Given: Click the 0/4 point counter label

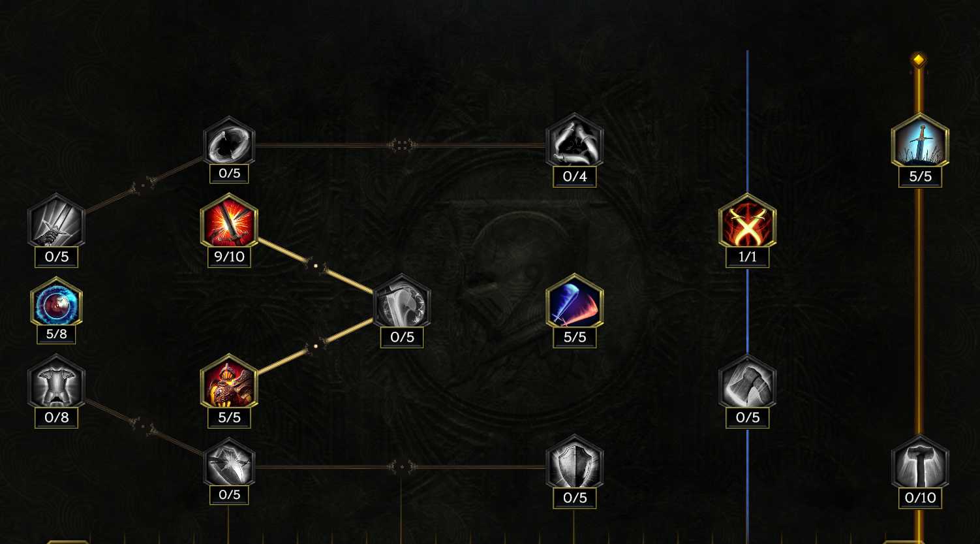Looking at the screenshot, I should click(x=574, y=176).
